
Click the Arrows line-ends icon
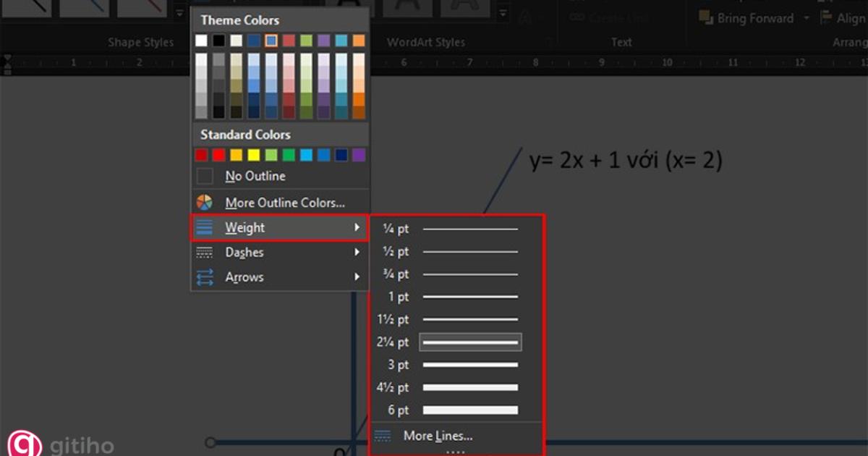click(x=205, y=277)
